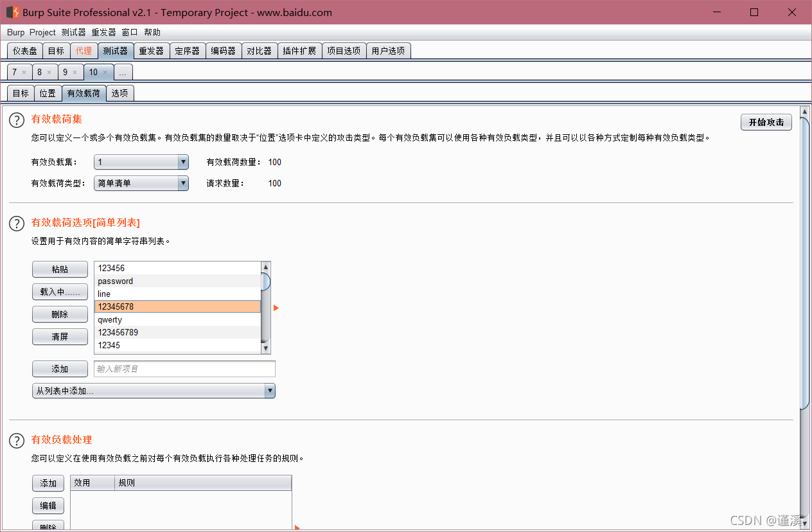Open help for 有效载荷集 section

[17, 120]
